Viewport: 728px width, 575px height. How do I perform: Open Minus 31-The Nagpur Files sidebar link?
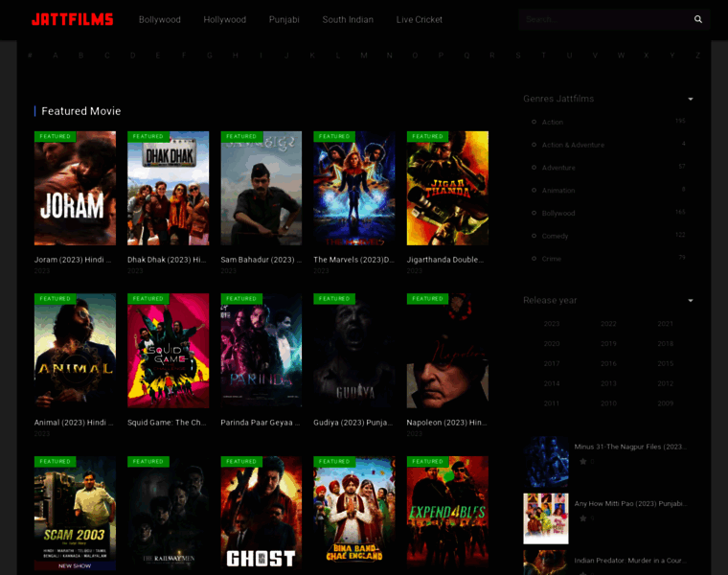(x=630, y=447)
